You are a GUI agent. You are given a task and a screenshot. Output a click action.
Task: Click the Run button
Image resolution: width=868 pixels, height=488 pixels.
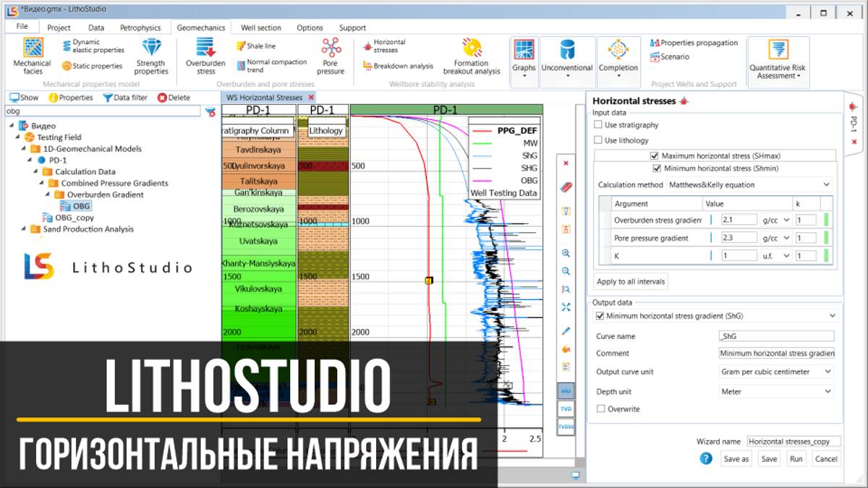pos(796,458)
